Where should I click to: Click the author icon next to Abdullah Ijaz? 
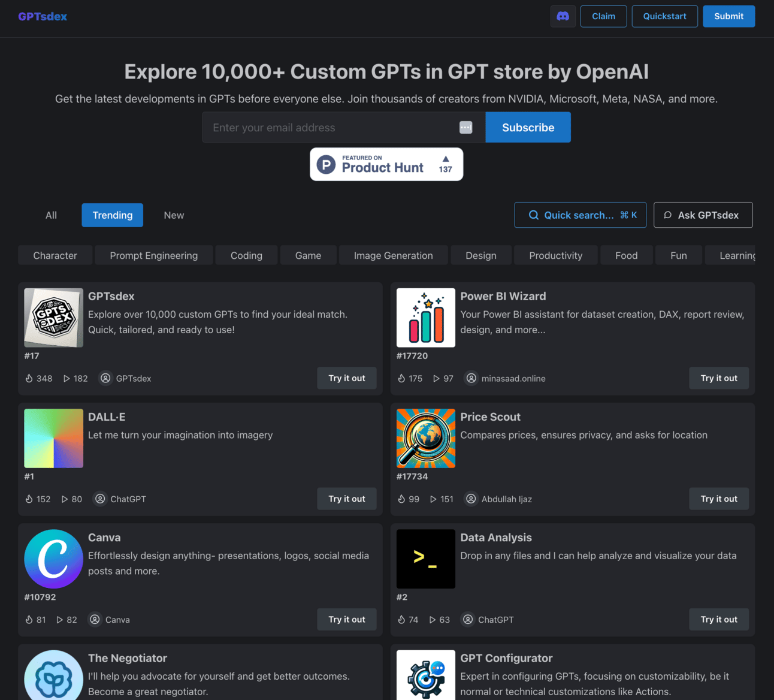point(471,499)
